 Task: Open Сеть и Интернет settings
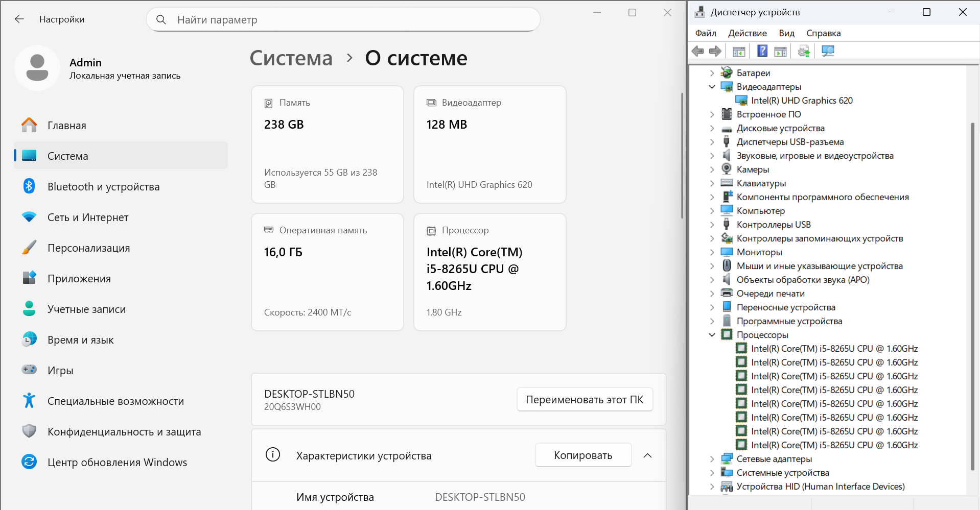[121, 217]
